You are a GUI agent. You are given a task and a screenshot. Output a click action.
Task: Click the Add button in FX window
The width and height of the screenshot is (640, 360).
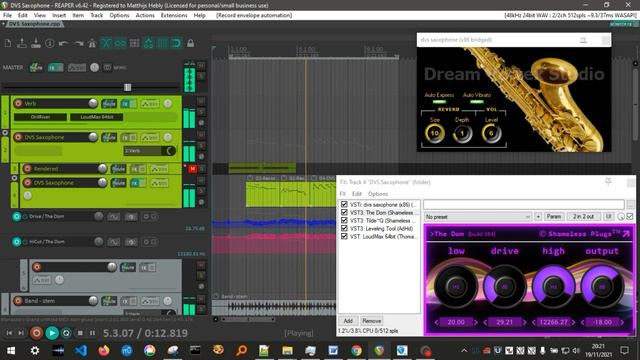348,321
